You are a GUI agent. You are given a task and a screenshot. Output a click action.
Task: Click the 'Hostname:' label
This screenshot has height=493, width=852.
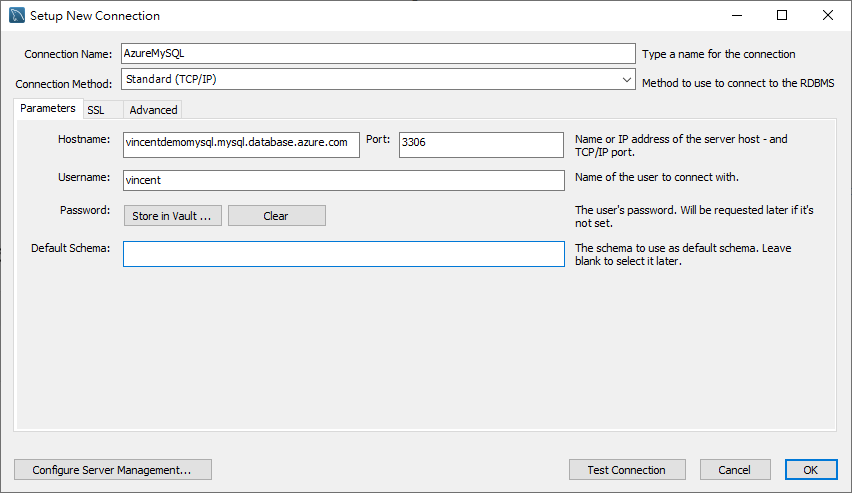tap(84, 139)
